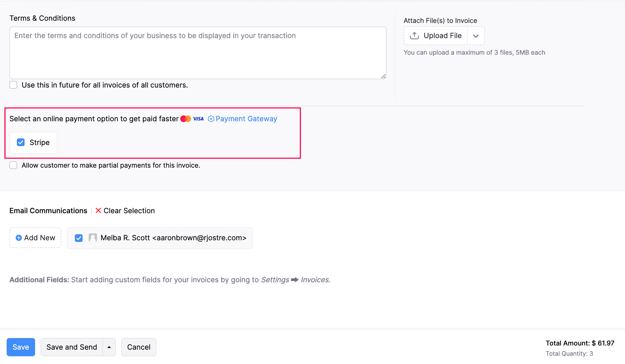This screenshot has height=364, width=625.
Task: Toggle the Stripe payment checkbox
Action: pyautogui.click(x=20, y=142)
